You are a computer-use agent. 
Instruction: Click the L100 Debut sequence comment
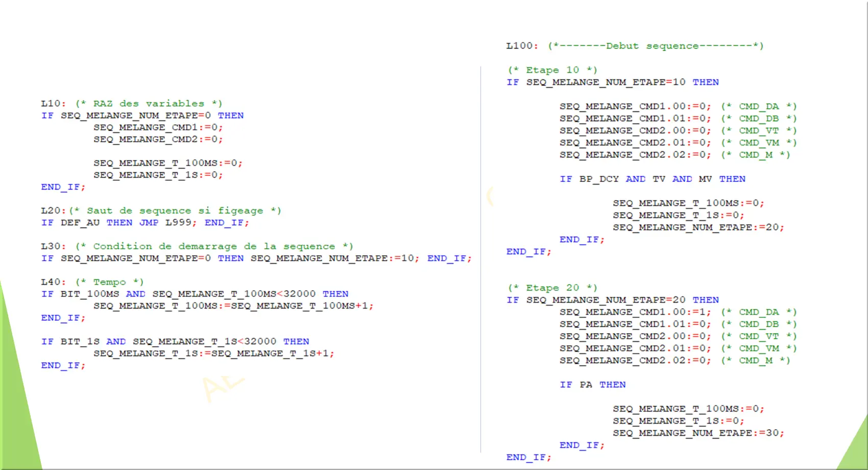tap(635, 46)
